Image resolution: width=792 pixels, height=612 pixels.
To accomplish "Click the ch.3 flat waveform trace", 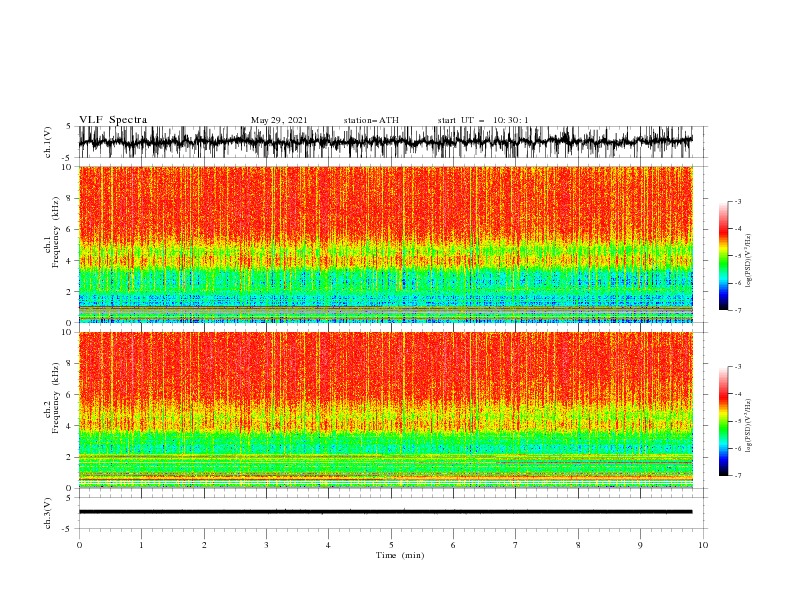I will (x=385, y=512).
